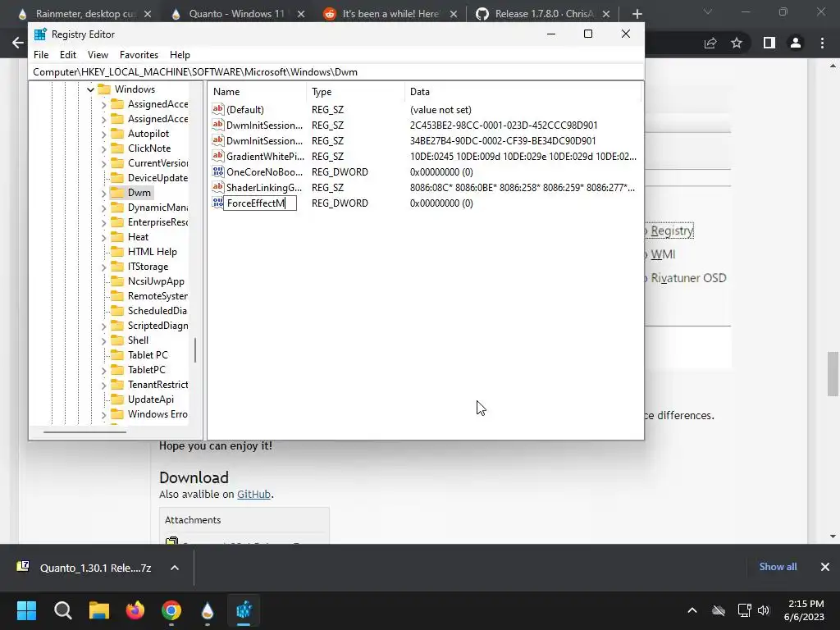
Task: Open the View menu in Registry Editor
Action: [98, 55]
